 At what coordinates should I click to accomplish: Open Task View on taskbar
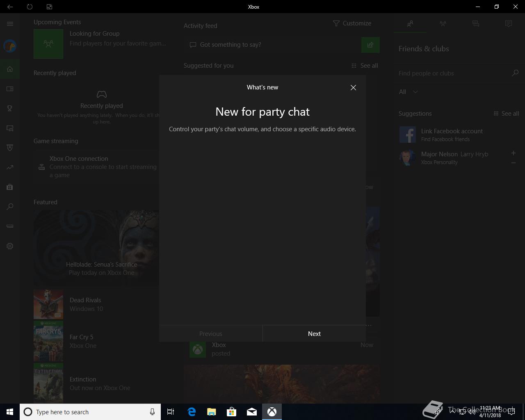click(171, 412)
